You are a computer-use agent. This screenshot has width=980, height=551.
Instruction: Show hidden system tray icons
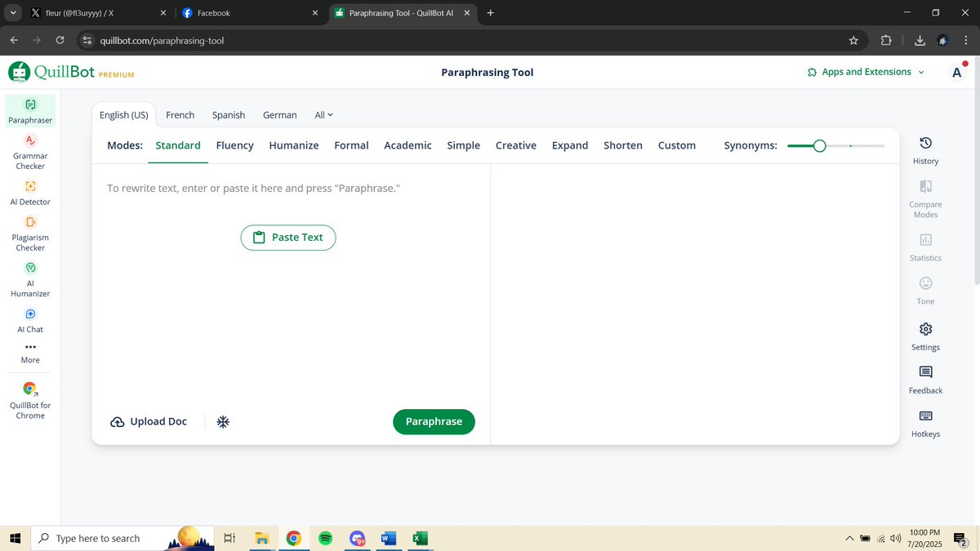click(x=849, y=538)
